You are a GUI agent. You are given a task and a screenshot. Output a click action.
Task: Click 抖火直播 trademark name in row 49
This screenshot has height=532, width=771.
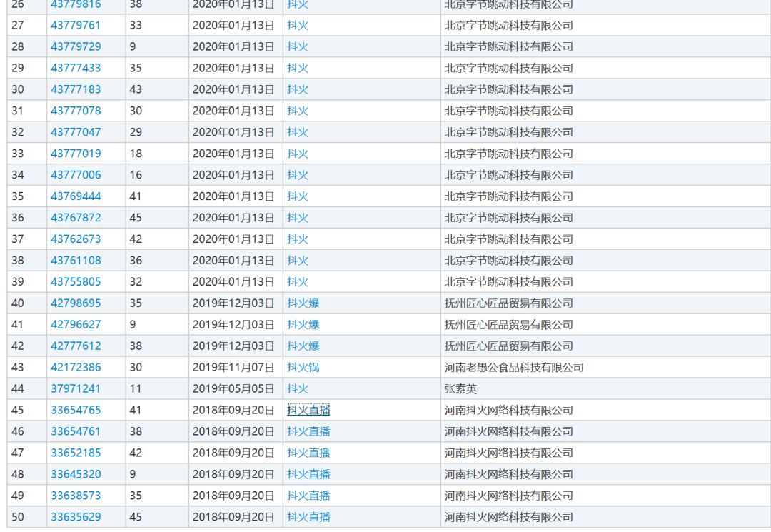[x=309, y=496]
